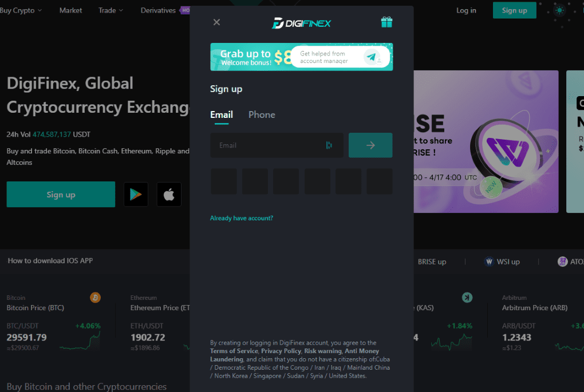Expand the Trade dropdown menu
Screen dimensions: 584x392
111,10
